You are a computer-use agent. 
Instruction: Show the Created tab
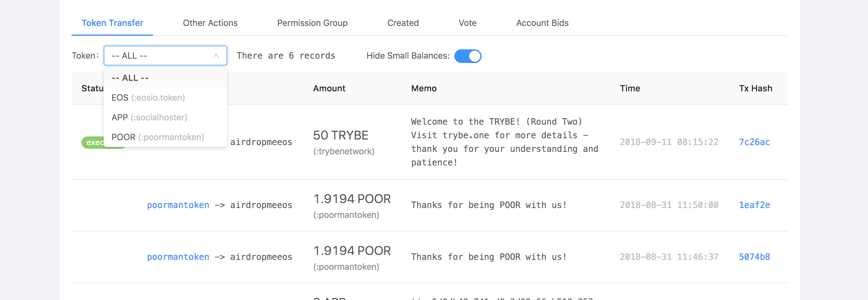403,23
